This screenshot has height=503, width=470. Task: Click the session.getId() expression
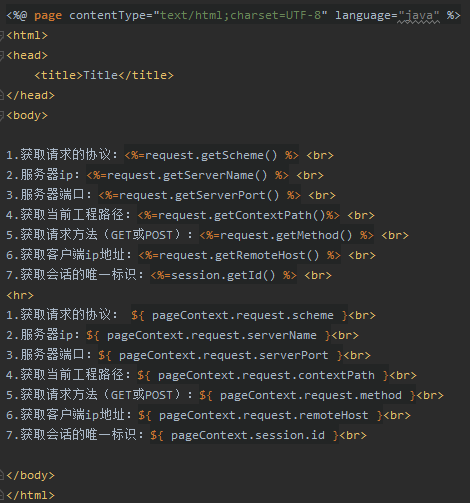(223, 275)
